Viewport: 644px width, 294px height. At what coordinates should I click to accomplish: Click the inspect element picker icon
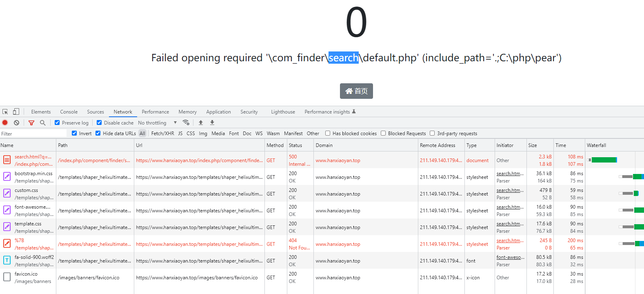tap(5, 111)
